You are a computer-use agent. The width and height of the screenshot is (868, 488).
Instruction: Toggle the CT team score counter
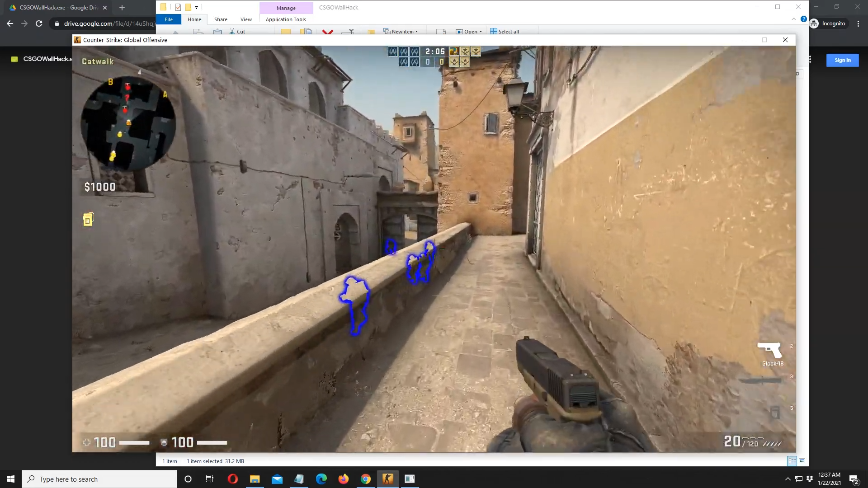[428, 62]
